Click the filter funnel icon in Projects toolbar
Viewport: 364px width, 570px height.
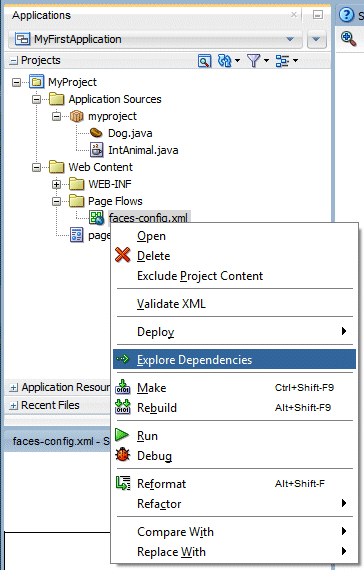click(x=253, y=61)
